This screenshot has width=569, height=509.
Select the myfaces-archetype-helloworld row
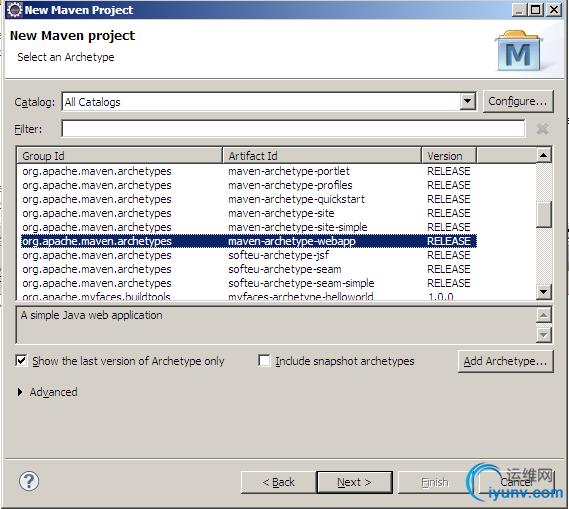point(249,296)
